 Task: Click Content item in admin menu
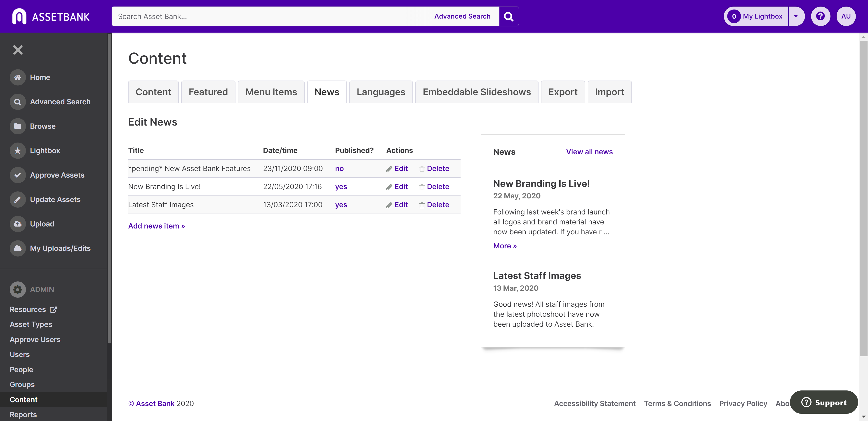[53, 400]
